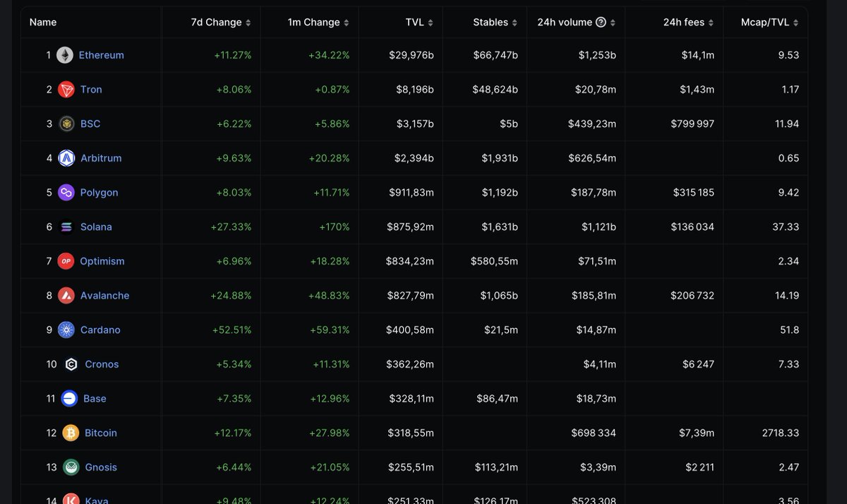Click Polygon TVL value $911,83m

point(410,193)
